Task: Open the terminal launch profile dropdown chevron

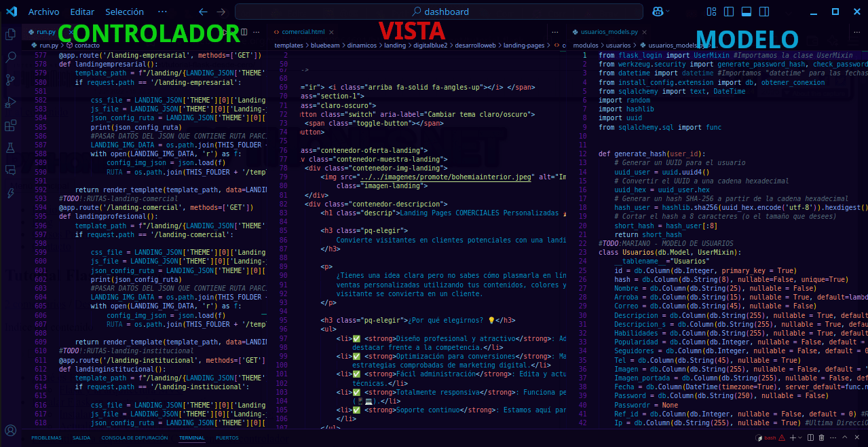Action: tap(800, 437)
